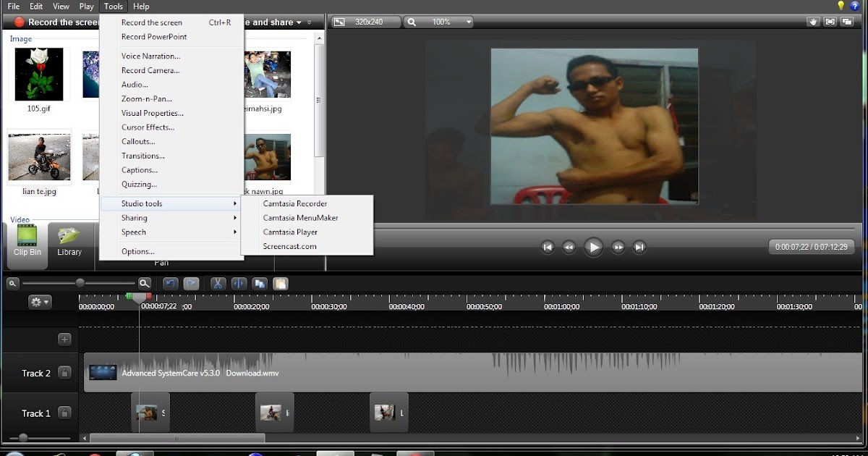Toggle the lock on Track 2

pos(64,373)
